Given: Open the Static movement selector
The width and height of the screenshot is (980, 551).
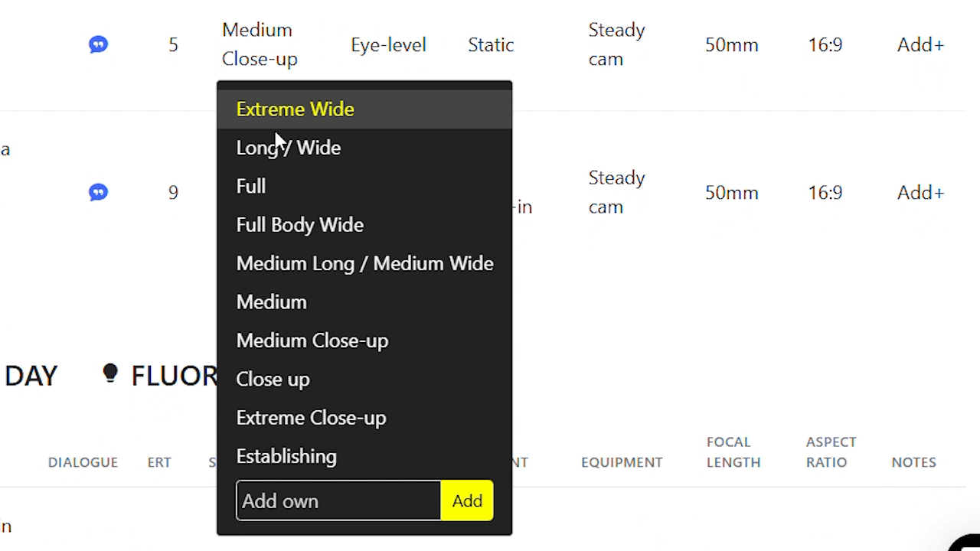Looking at the screenshot, I should [x=491, y=44].
